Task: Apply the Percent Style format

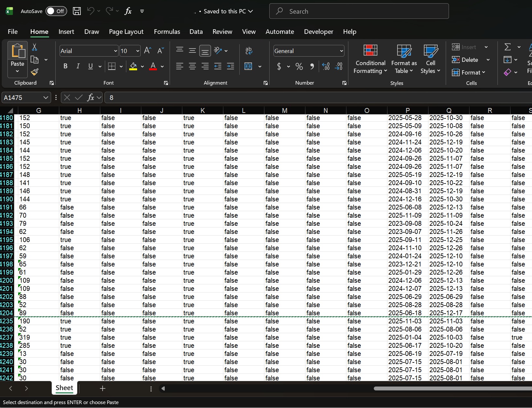Action: coord(299,66)
